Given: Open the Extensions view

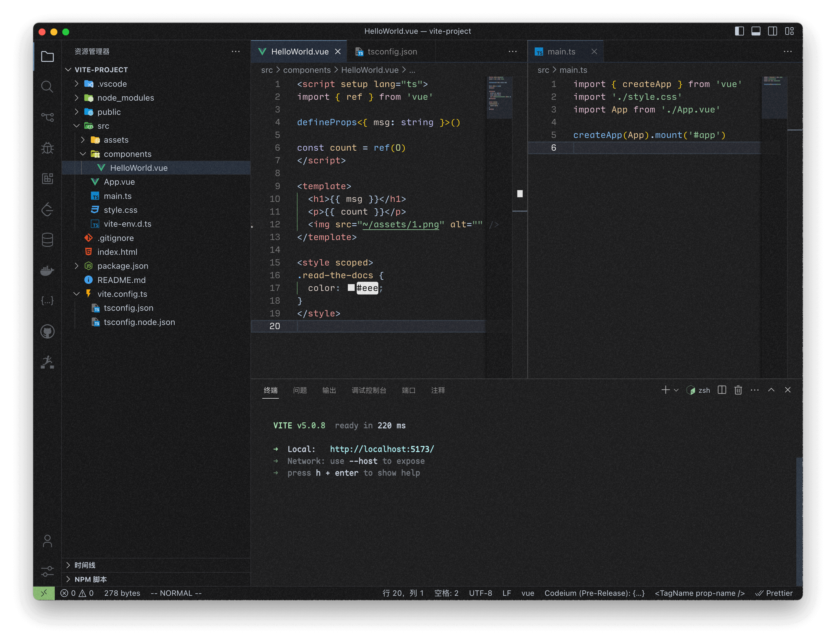Looking at the screenshot, I should [47, 178].
